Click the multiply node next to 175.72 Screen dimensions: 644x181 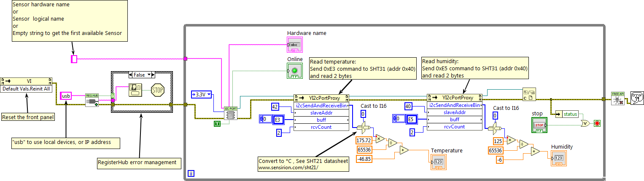point(380,139)
